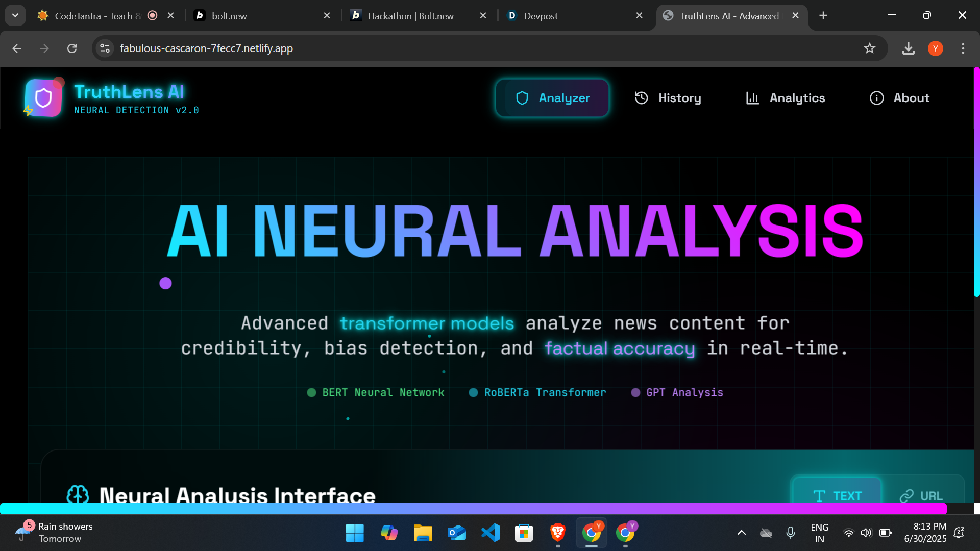Click the page's vertical scrollbar thumb
The width and height of the screenshot is (980, 551).
pos(976,181)
